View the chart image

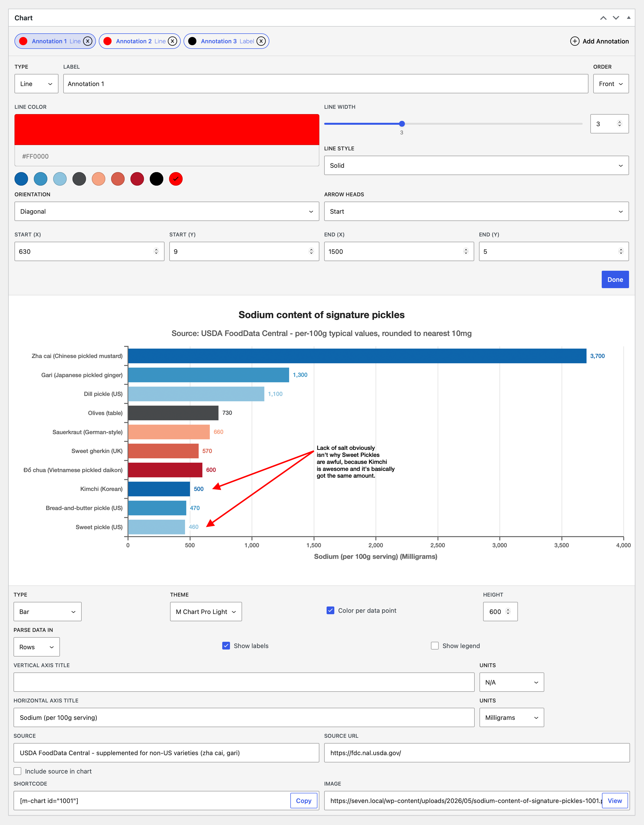tap(615, 800)
